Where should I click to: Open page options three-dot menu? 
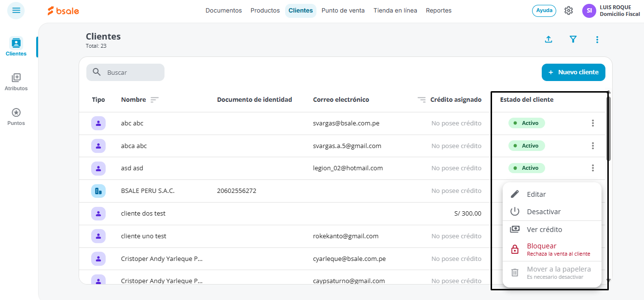pos(597,40)
